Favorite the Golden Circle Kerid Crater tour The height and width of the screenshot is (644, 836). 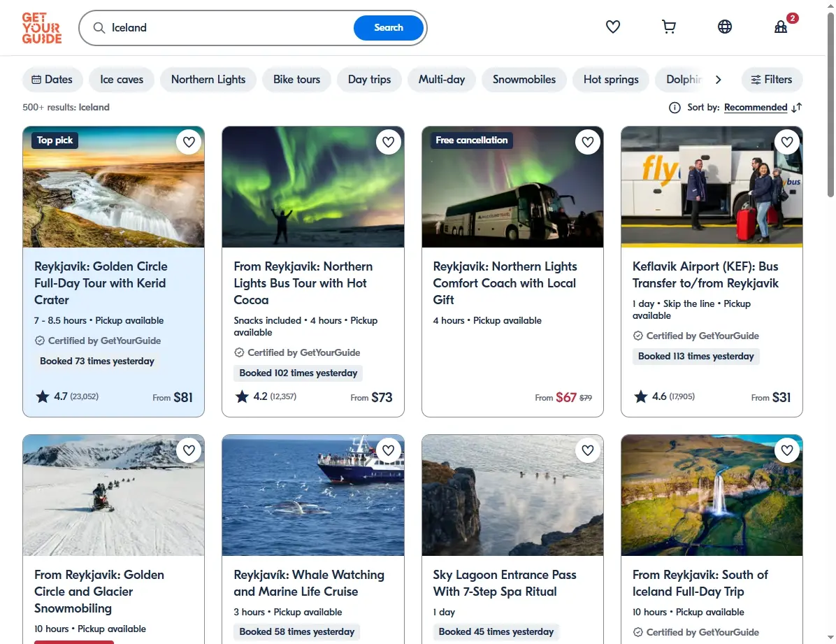pos(189,142)
